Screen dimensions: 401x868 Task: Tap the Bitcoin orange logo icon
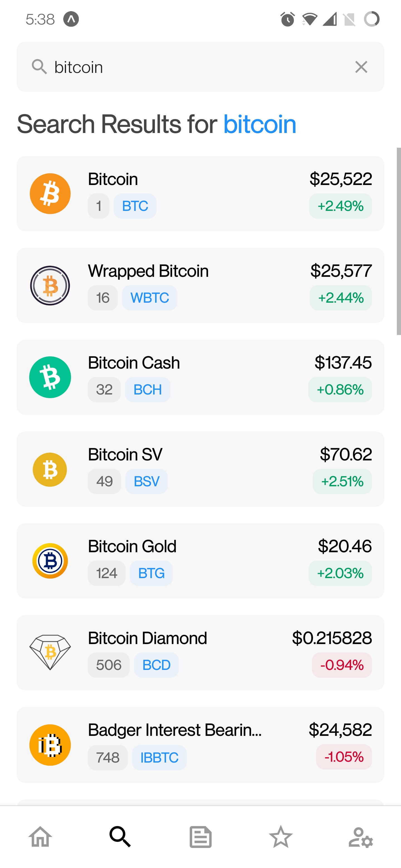50,194
